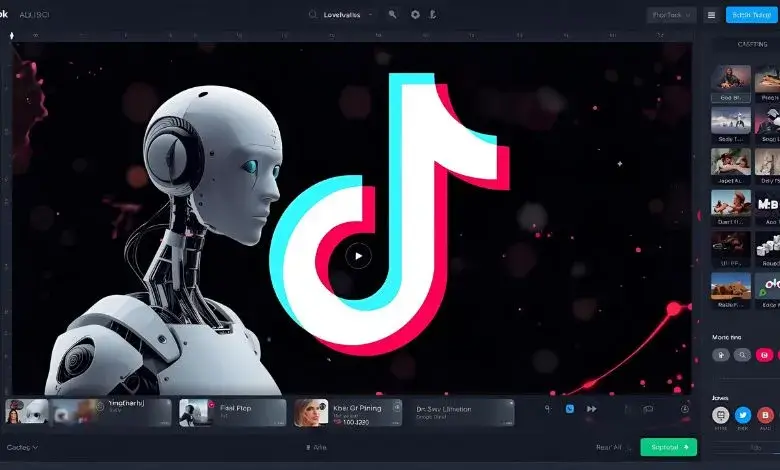The width and height of the screenshot is (780, 470).
Task: Click first woman-and-robot thumbnail in clip strip
Action: coord(27,412)
